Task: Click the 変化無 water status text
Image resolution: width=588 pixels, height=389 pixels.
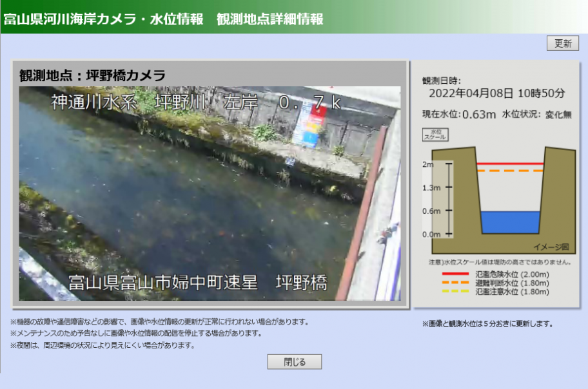Action: tap(558, 115)
